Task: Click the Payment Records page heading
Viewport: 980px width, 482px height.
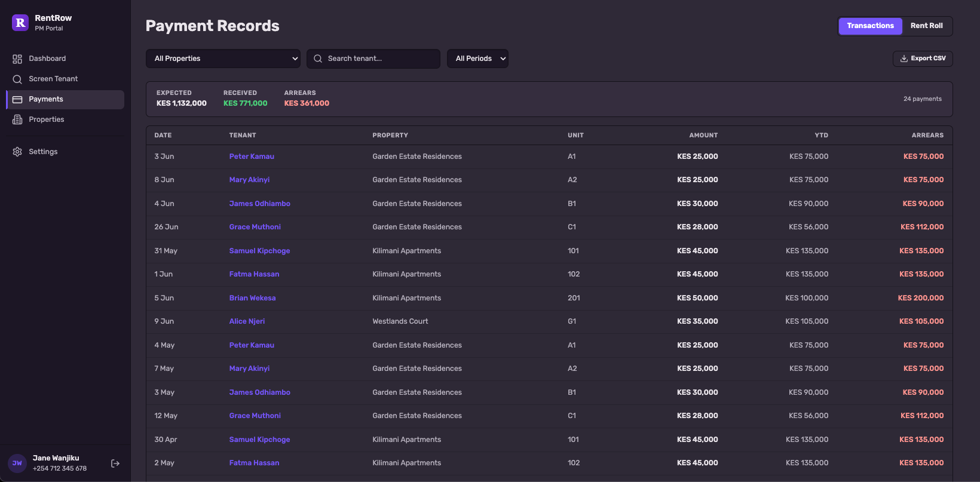Action: (x=213, y=26)
